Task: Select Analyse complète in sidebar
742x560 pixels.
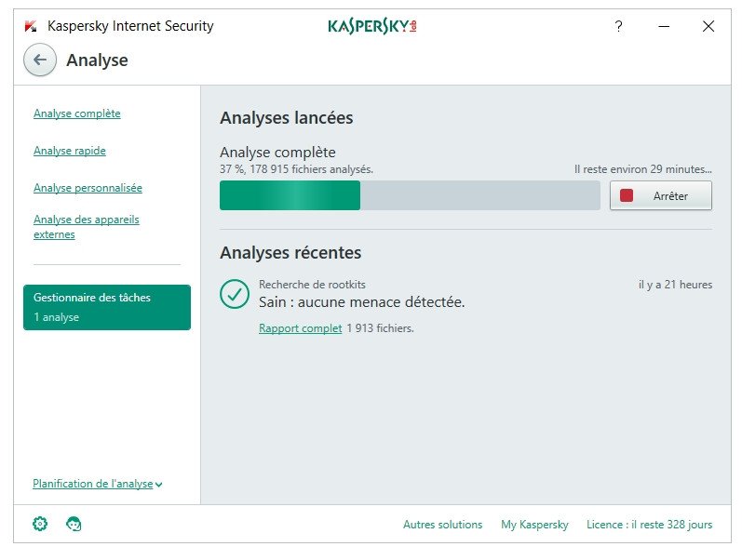Action: [x=77, y=113]
